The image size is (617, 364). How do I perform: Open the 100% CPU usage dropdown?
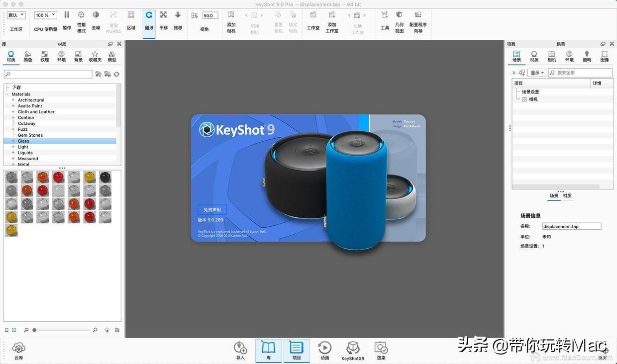(45, 15)
